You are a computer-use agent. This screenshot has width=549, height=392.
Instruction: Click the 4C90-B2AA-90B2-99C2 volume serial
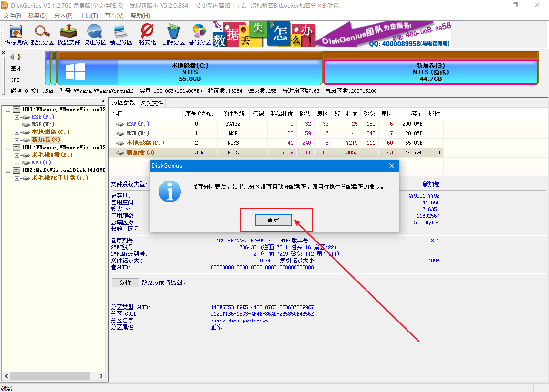click(x=243, y=241)
